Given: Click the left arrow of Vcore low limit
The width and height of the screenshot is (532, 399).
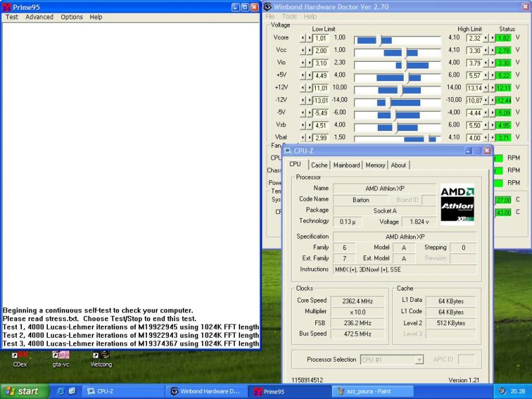Looking at the screenshot, I should point(303,39).
